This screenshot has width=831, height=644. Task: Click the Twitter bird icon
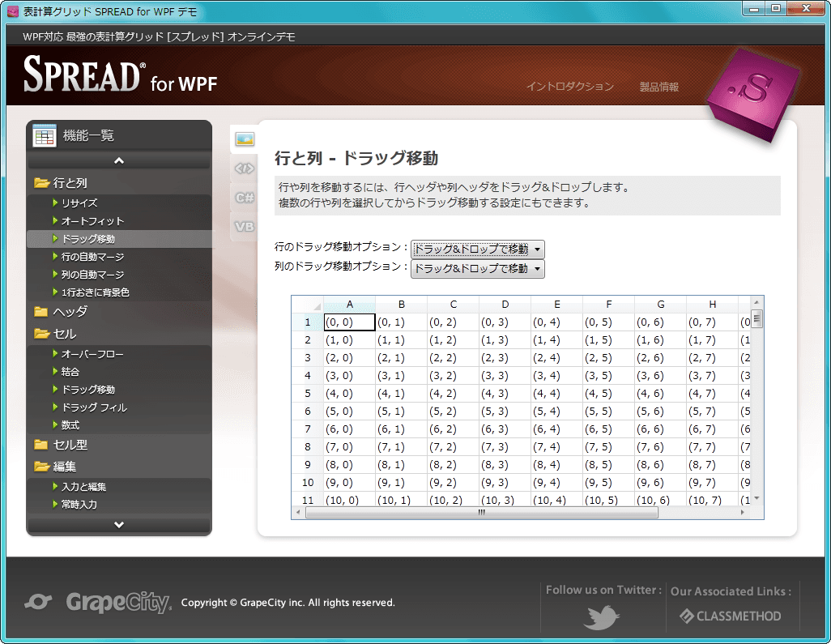tap(602, 617)
